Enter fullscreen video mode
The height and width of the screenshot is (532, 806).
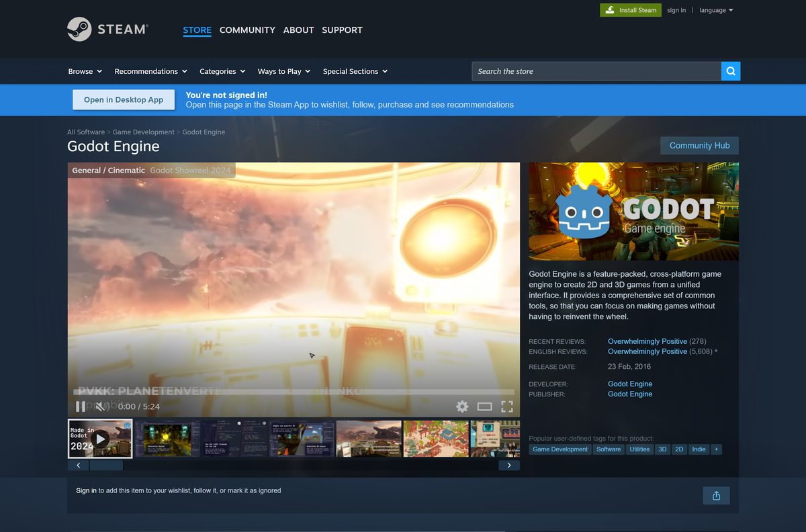507,406
